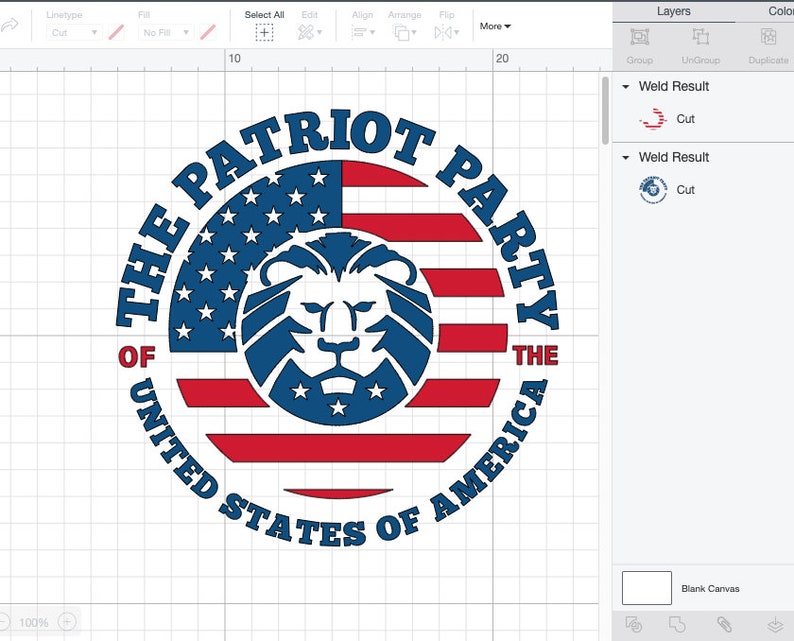Select the blue logo Cut layer thumbnail

click(653, 190)
